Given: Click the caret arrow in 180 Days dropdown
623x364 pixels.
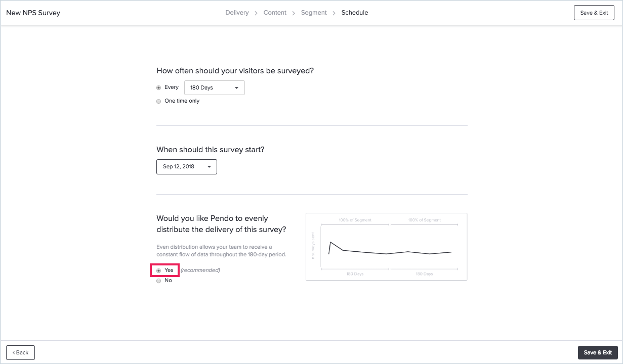Looking at the screenshot, I should 236,88.
